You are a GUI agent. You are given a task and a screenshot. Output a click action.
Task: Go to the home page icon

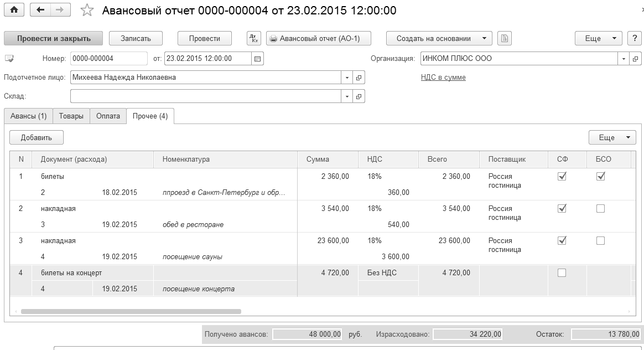point(14,10)
